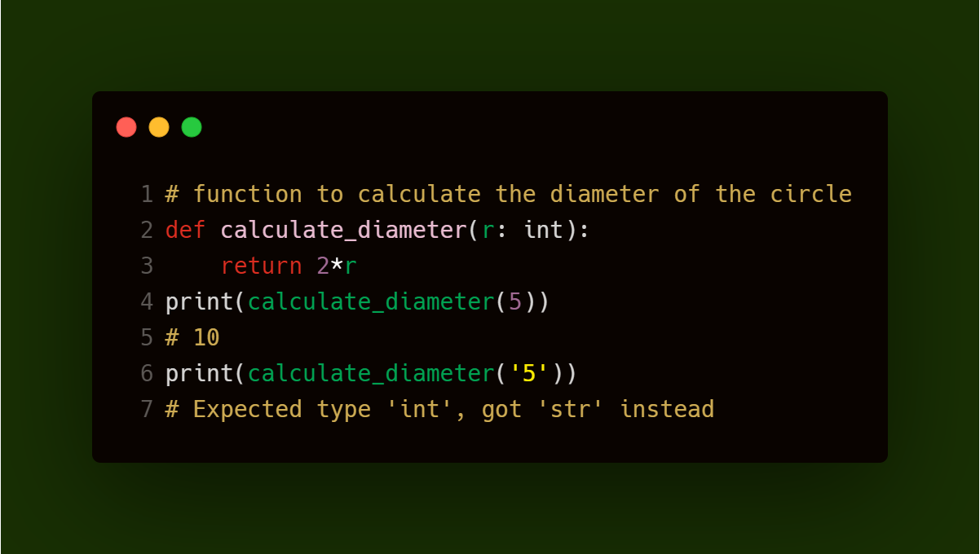Click 'print' on line 4
980x554 pixels.
(x=199, y=302)
